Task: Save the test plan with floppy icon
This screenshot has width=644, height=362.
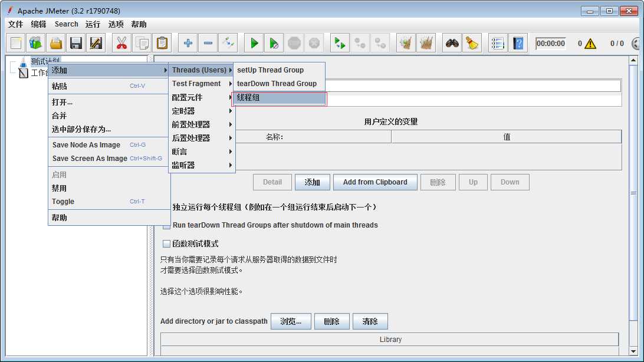Action: point(76,43)
